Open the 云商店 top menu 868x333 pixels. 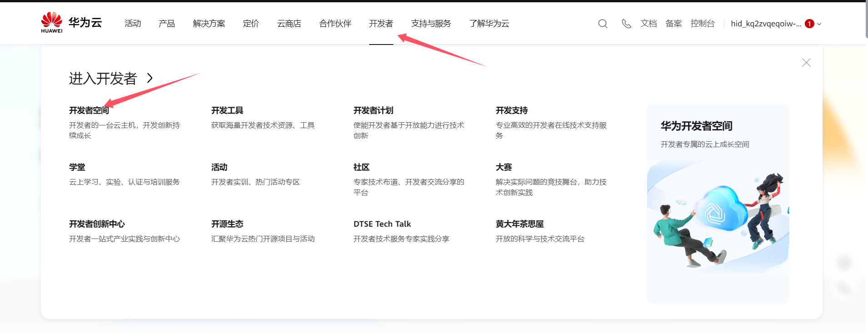(289, 24)
